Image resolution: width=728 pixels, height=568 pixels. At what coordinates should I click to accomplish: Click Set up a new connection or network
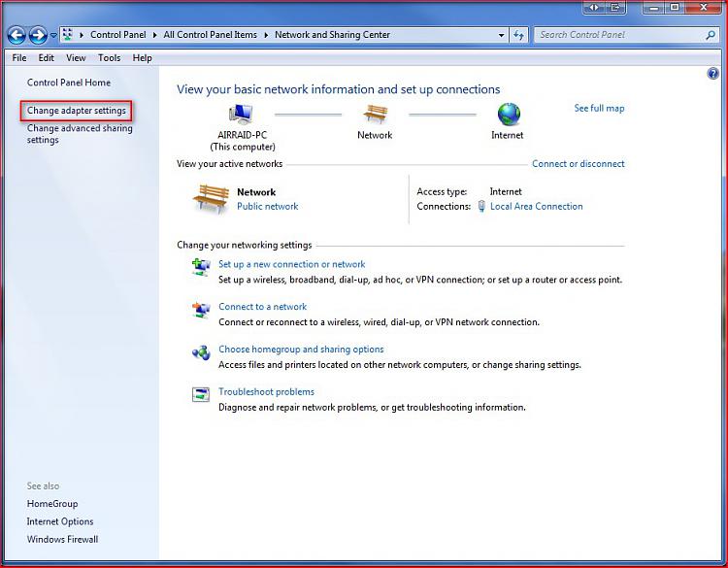(x=291, y=264)
